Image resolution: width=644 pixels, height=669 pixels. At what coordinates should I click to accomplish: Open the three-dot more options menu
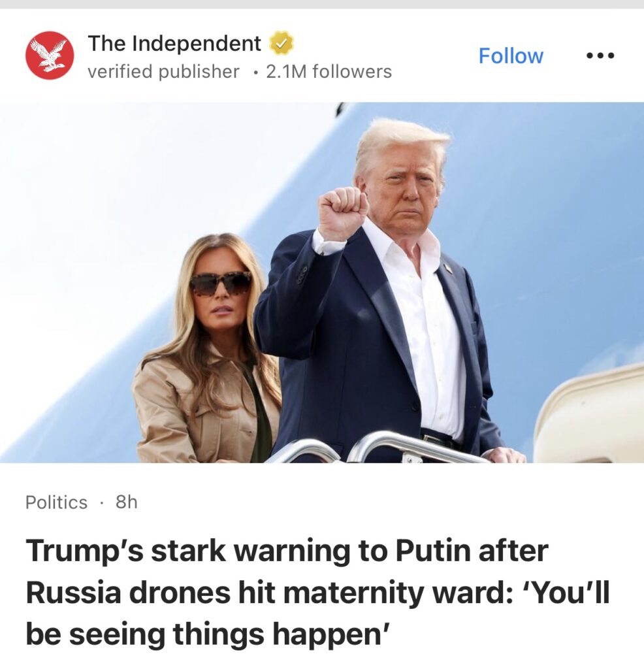click(600, 56)
